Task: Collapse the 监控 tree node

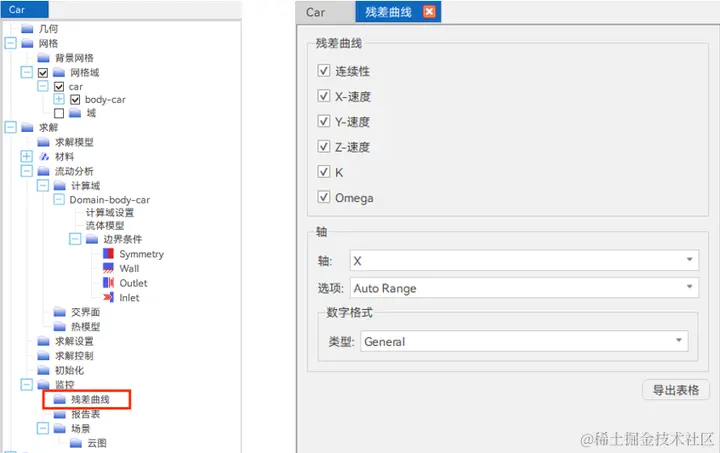Action: click(27, 384)
